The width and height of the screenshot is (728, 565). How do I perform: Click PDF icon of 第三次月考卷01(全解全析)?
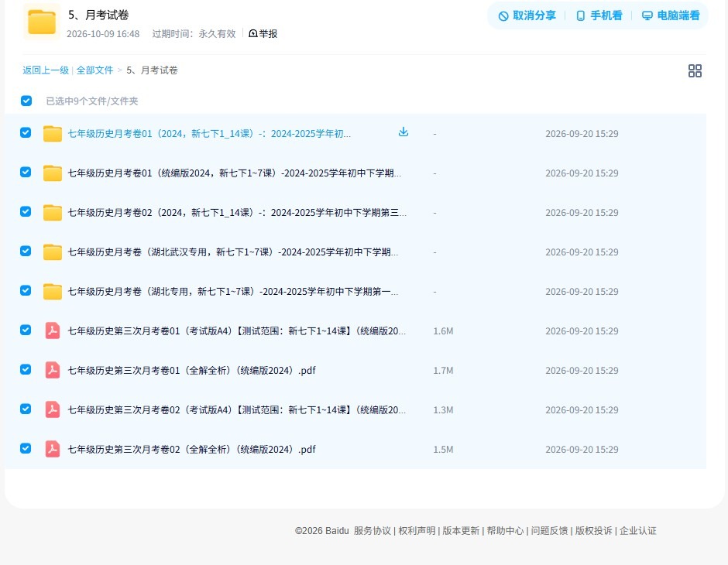pyautogui.click(x=53, y=370)
